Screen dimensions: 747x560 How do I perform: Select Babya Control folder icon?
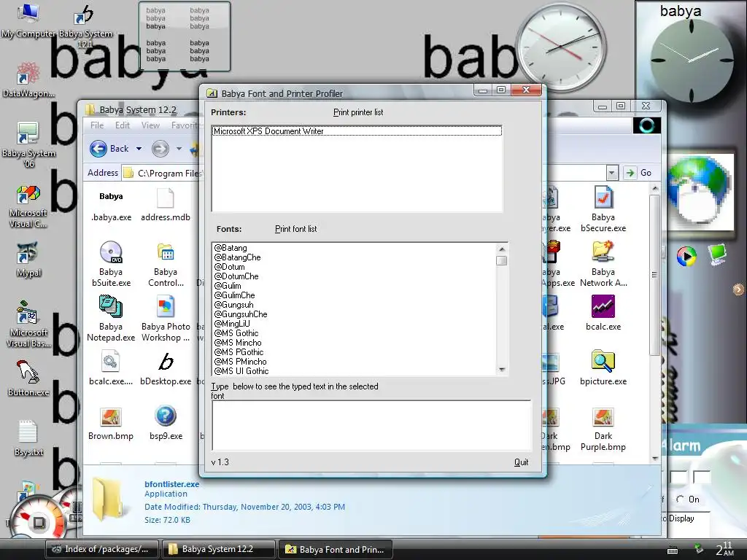pos(166,265)
